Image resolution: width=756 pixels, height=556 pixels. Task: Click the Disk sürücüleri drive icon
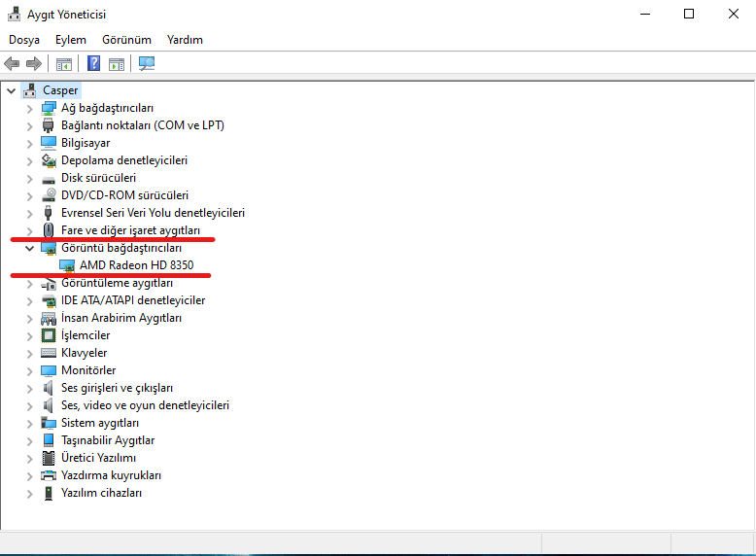pos(49,180)
